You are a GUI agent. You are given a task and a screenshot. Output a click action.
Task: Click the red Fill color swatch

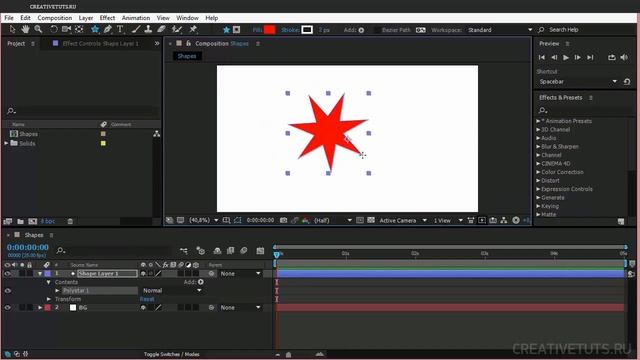point(269,30)
